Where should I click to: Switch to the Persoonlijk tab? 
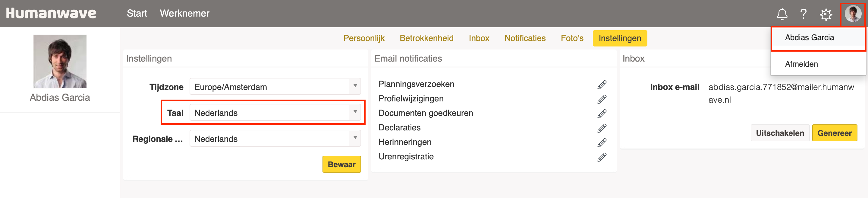point(364,38)
